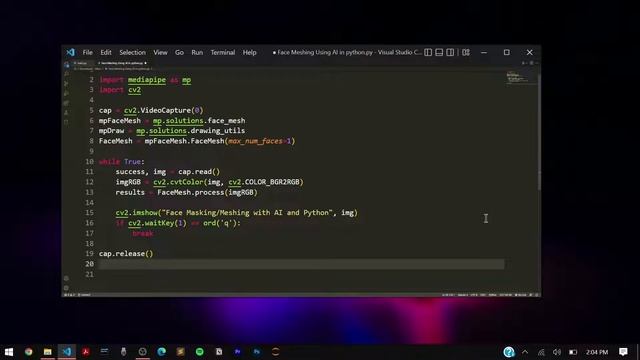
Task: Click the 2:04 PM taskbar clock
Action: (597, 352)
